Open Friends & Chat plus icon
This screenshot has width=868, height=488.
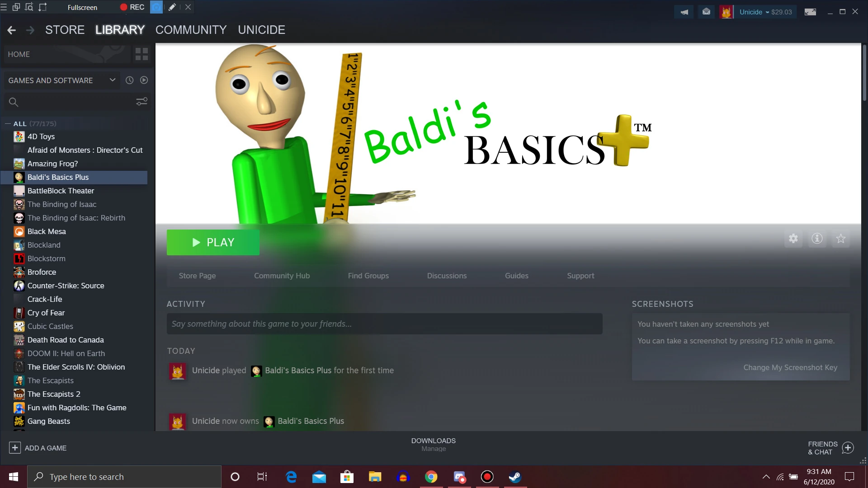848,448
